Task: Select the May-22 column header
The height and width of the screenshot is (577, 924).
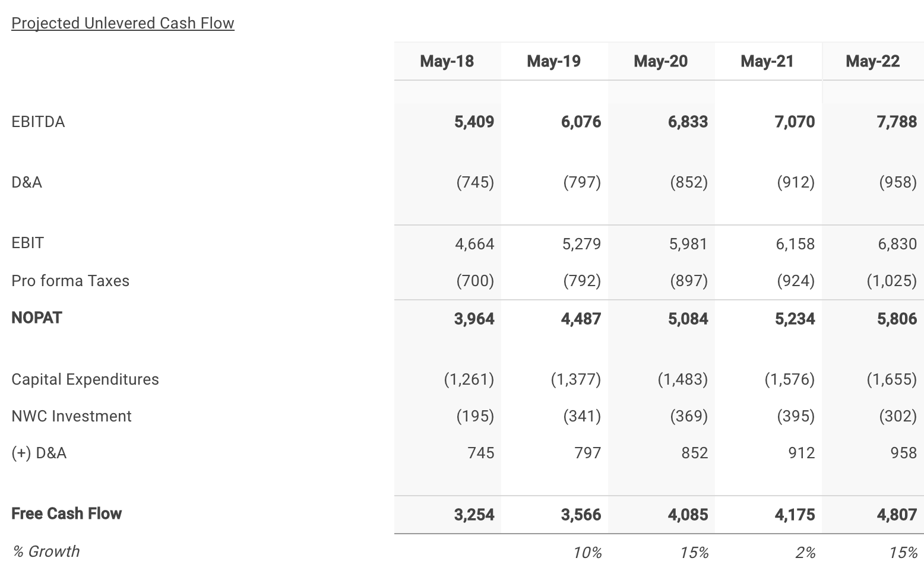Action: [872, 61]
